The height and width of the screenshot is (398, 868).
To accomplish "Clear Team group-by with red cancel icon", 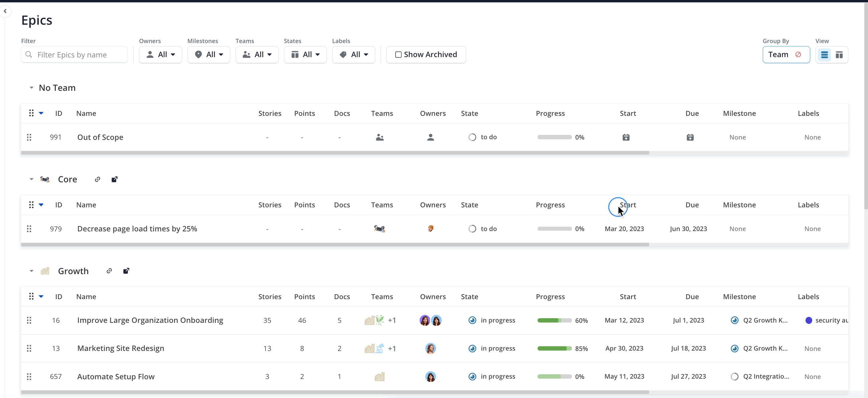I will (798, 54).
